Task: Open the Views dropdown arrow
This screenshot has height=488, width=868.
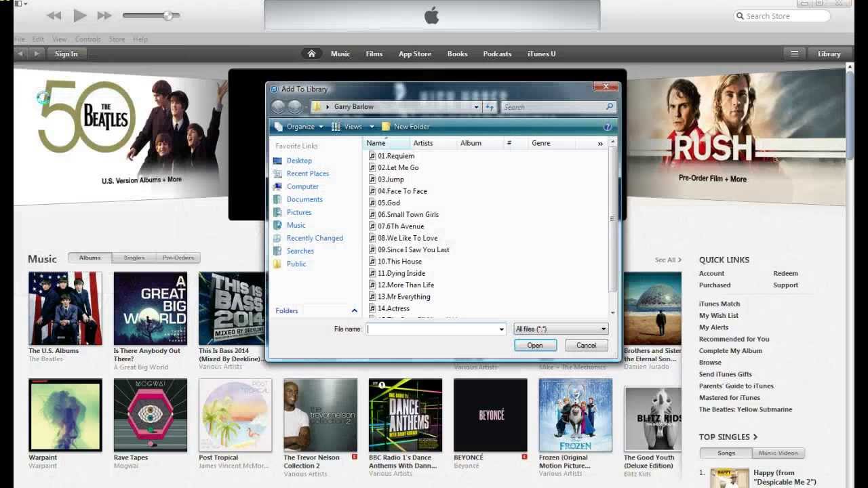Action: pos(372,127)
